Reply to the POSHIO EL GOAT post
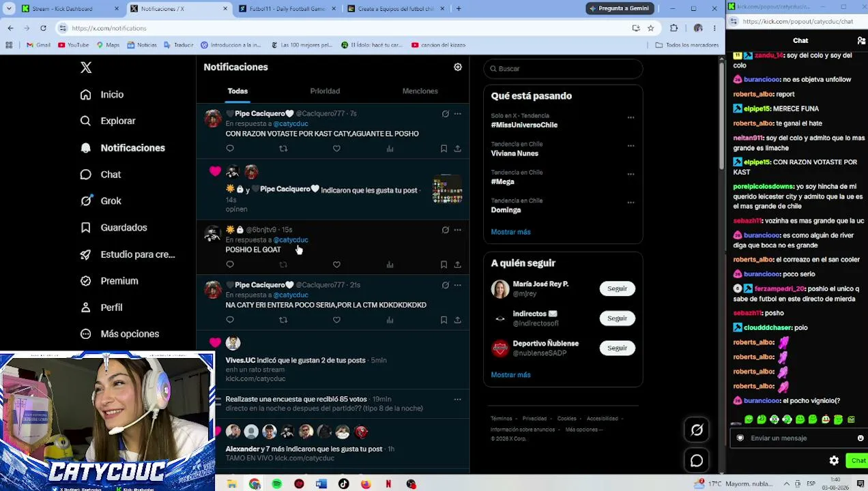 click(230, 265)
